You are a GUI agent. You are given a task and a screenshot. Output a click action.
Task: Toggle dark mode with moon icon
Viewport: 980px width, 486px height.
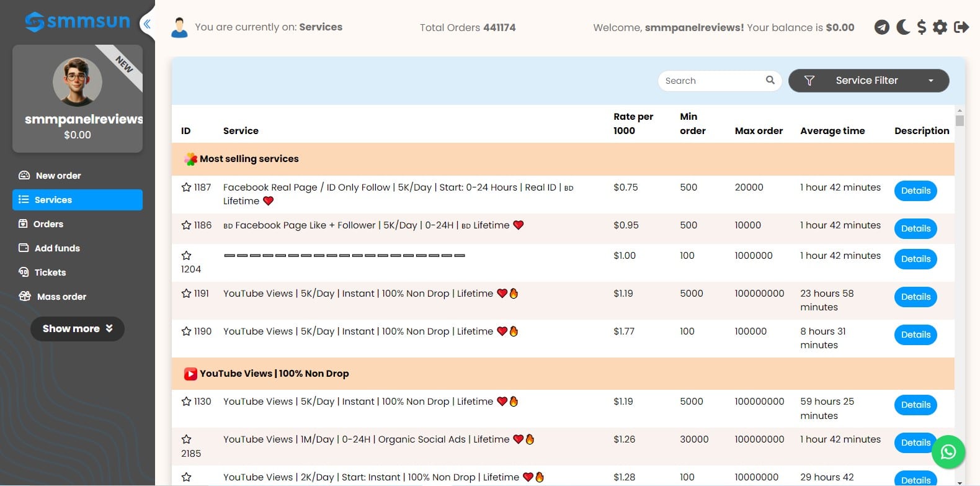(x=903, y=27)
